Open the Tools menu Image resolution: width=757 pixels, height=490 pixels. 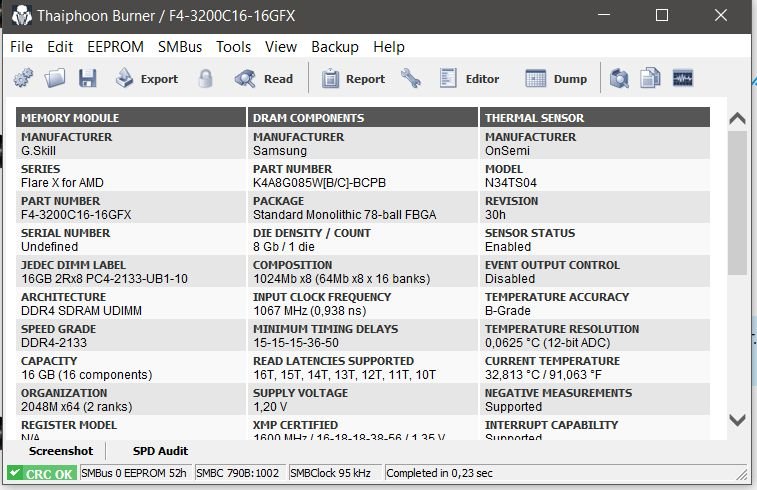tap(233, 47)
